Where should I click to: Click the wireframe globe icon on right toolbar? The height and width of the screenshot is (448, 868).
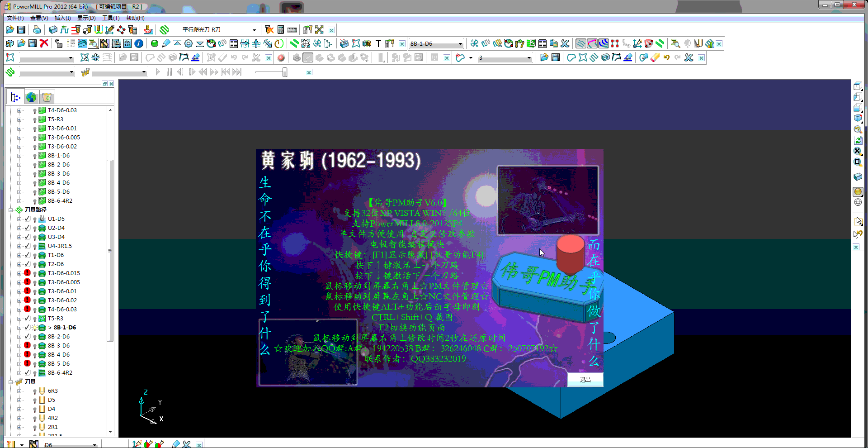[x=858, y=202]
